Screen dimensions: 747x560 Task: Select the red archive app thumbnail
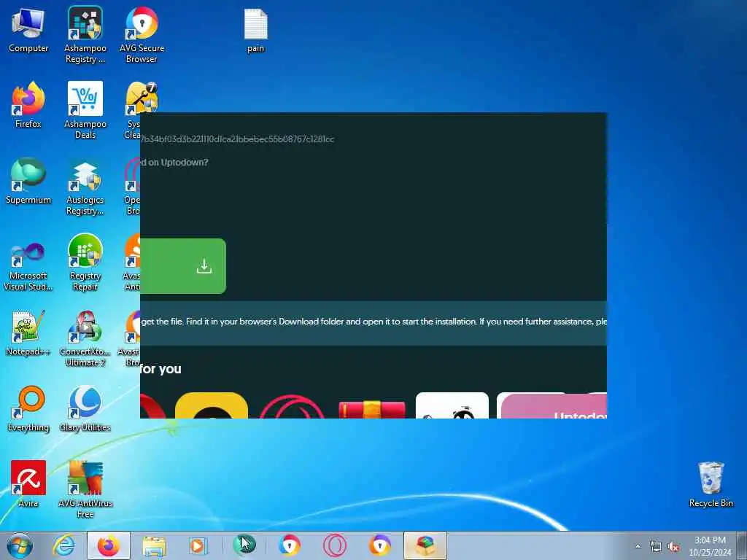point(372,410)
